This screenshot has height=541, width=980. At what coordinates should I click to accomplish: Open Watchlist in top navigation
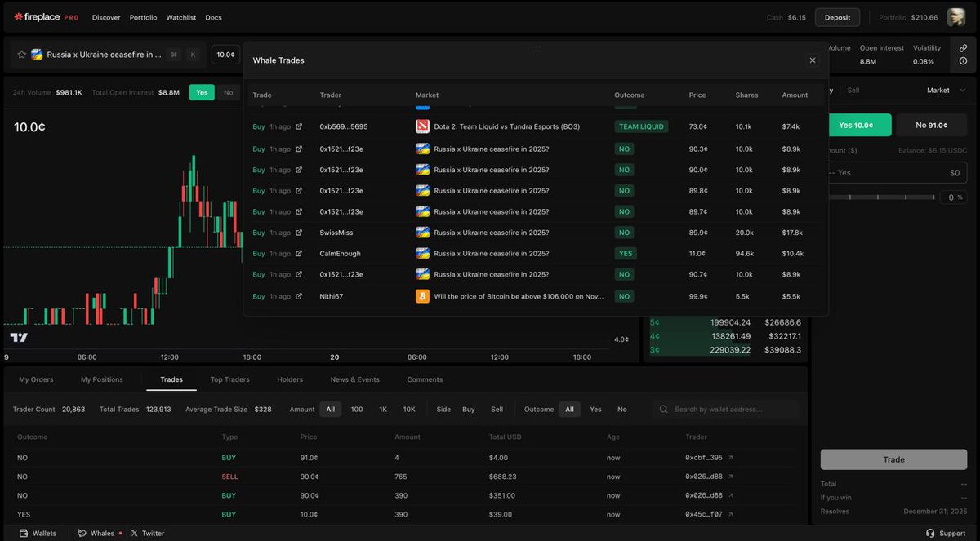181,17
